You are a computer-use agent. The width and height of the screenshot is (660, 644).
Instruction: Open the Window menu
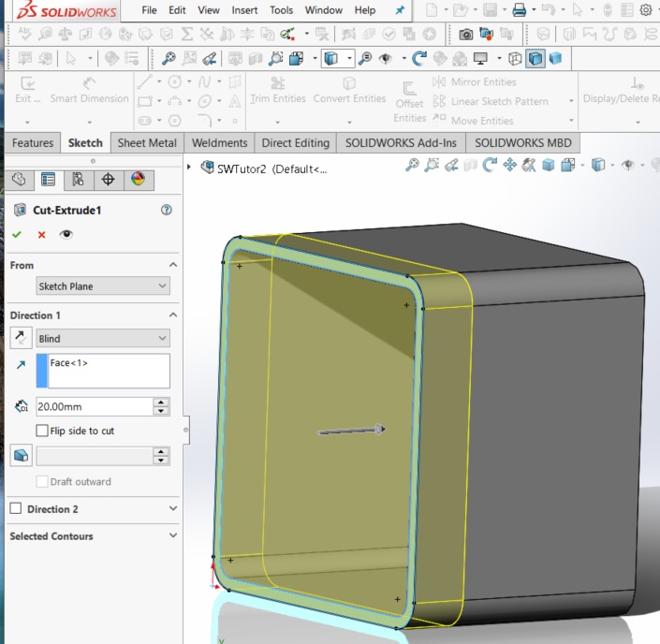pos(323,10)
